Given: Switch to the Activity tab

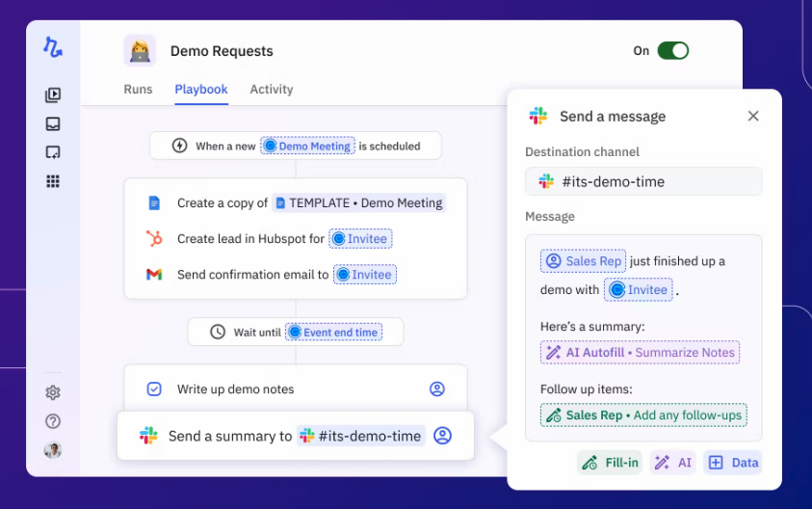Looking at the screenshot, I should pos(272,89).
